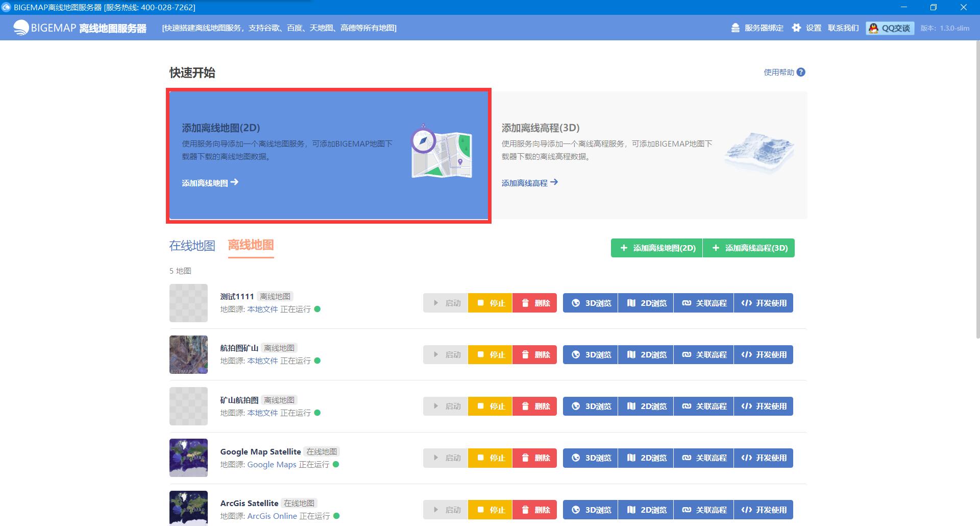Click 关联高程 for 测试1111
The height and width of the screenshot is (526, 980).
(704, 303)
